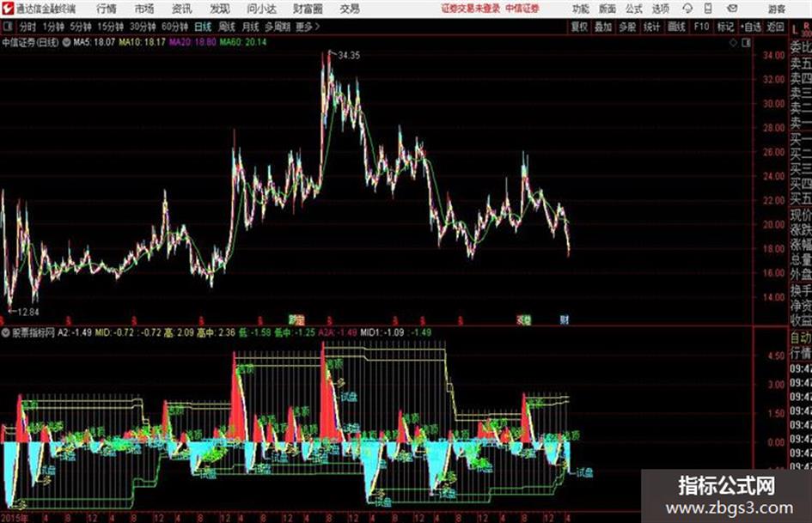Viewport: 812px width, 523px height.
Task: Click the 自动 label in side panel
Action: 801,338
